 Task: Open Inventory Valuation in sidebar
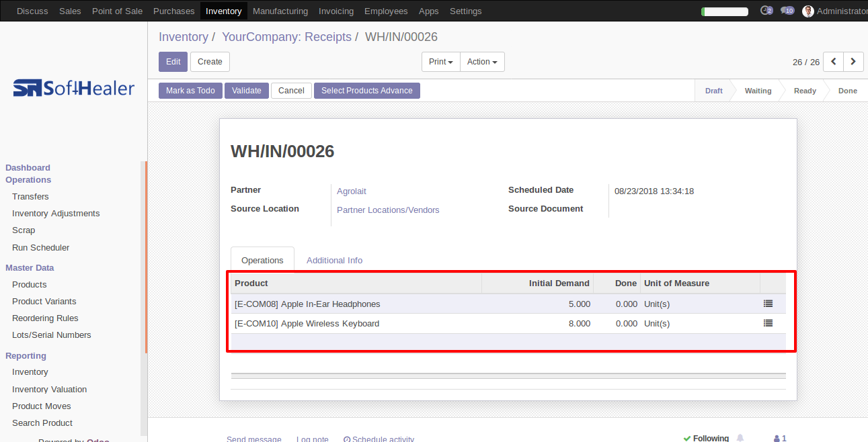[50, 390]
